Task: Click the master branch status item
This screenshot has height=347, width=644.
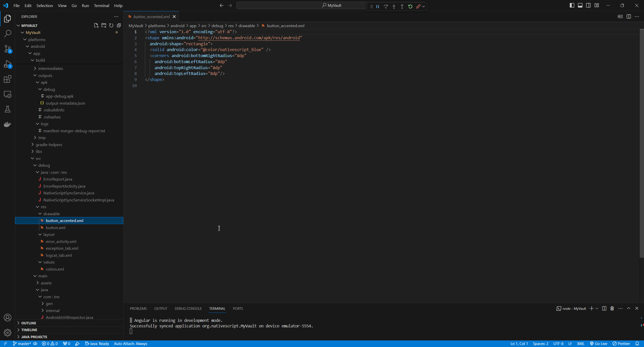Action: [x=22, y=344]
